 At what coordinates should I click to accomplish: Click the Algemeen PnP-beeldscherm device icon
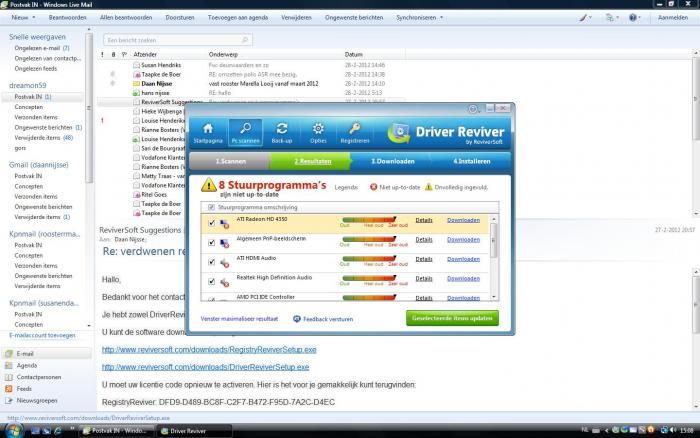(x=225, y=243)
